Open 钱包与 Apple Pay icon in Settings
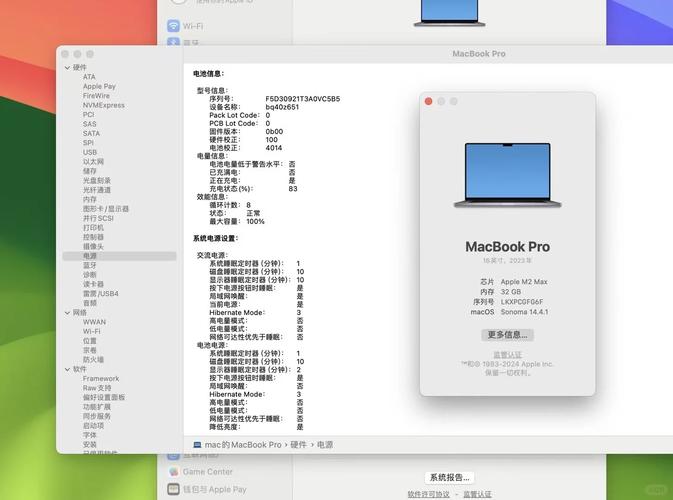Image resolution: width=673 pixels, height=500 pixels. [173, 489]
